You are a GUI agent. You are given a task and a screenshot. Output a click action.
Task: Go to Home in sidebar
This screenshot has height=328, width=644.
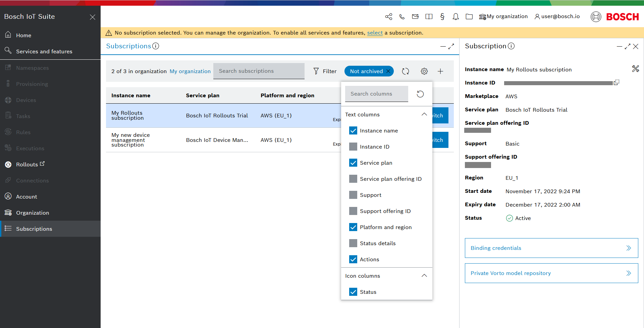[x=50, y=35]
